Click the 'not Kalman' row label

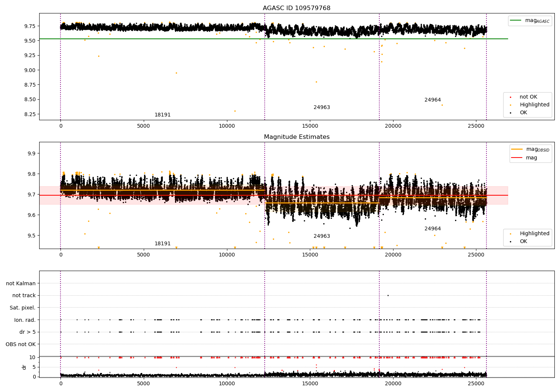(21, 284)
